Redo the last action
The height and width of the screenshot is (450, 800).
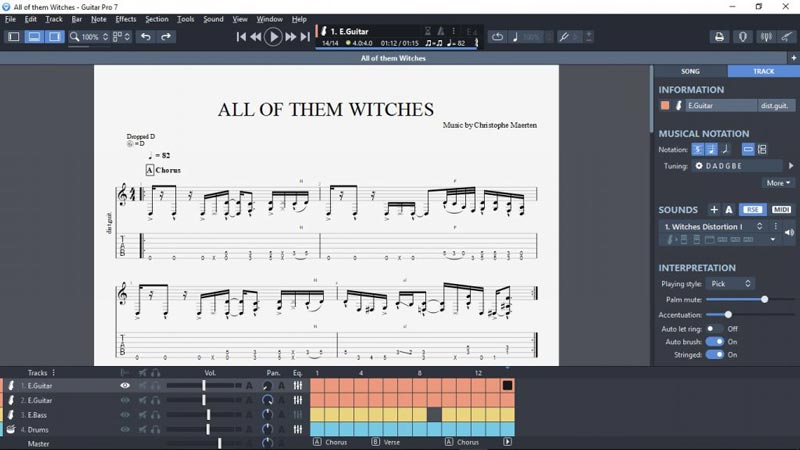pos(166,37)
